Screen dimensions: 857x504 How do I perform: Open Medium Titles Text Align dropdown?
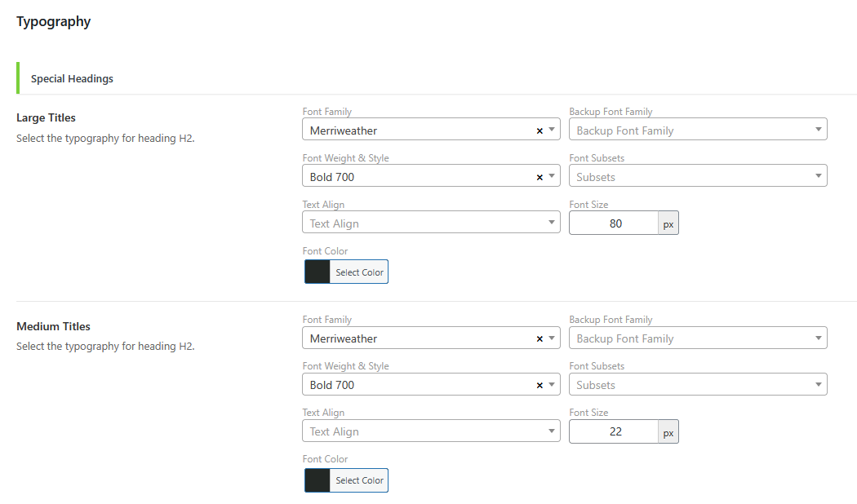(431, 431)
